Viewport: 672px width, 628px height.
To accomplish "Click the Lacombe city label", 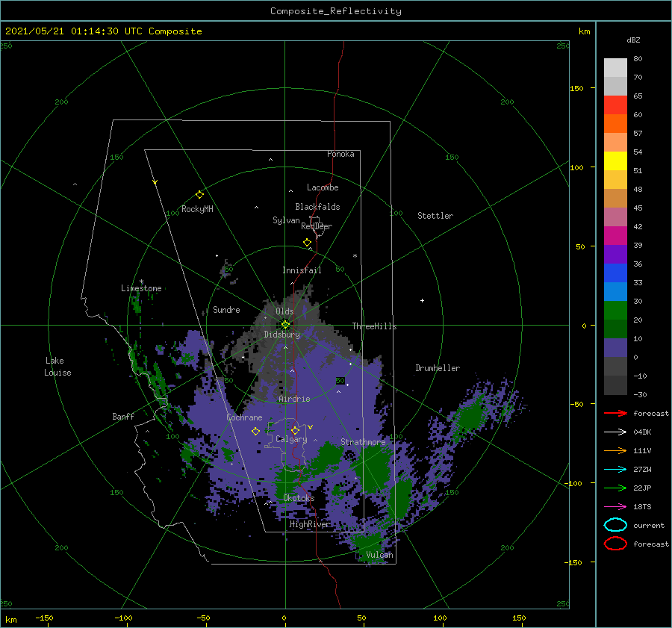I will (323, 187).
